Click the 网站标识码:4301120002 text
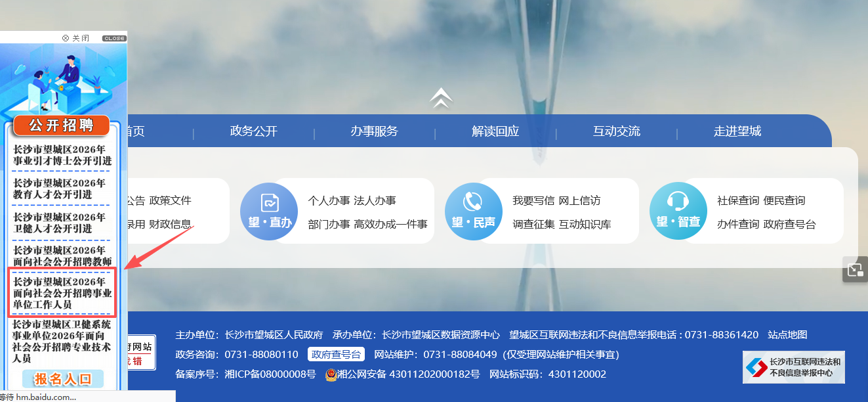The image size is (868, 402). [x=548, y=374]
